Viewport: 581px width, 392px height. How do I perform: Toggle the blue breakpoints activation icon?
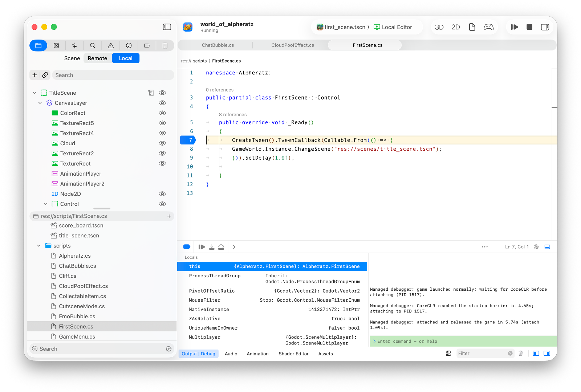coord(187,247)
